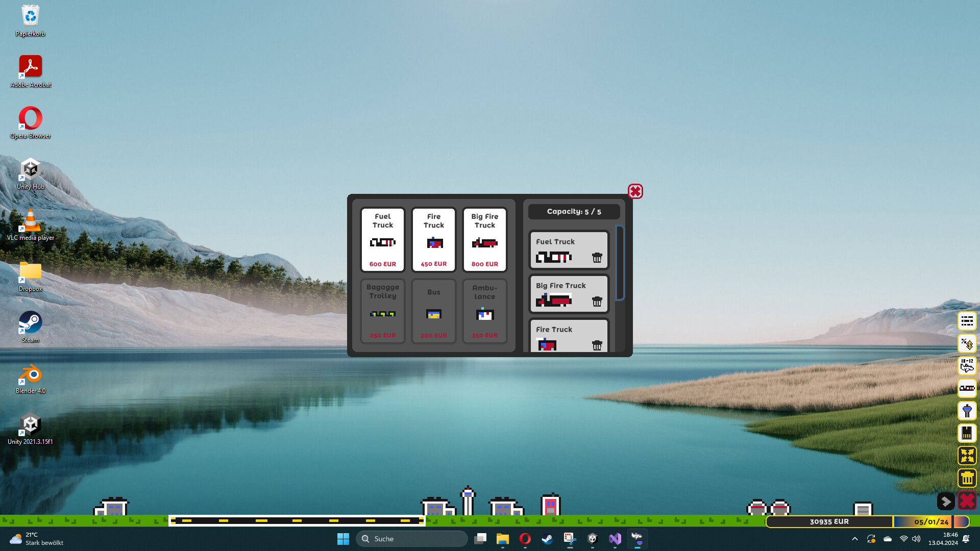Open the flight board icon in the sidebar

967,320
